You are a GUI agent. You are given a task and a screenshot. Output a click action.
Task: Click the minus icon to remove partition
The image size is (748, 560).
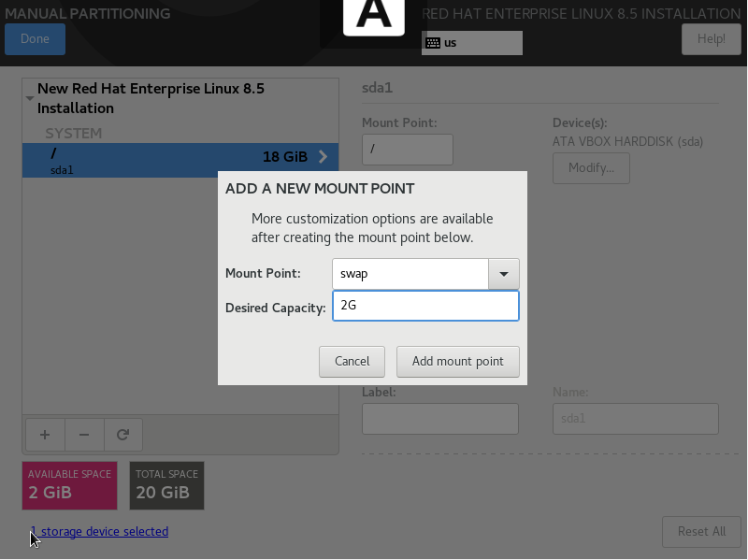click(x=84, y=435)
